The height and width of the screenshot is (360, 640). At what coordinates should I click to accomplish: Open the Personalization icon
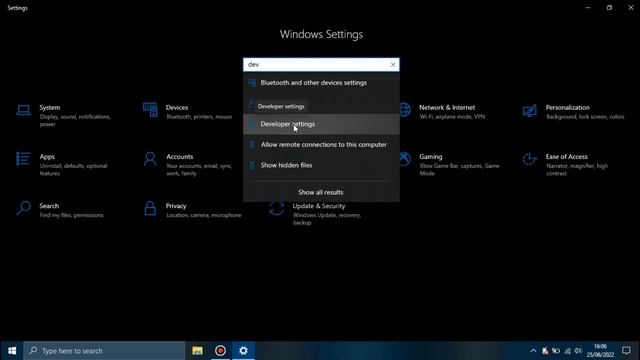tap(529, 110)
